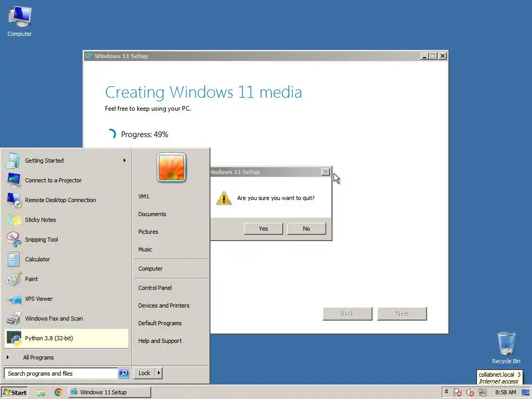Image resolution: width=532 pixels, height=399 pixels.
Task: Click the Windows Fax and Scan icon
Action: pyautogui.click(x=14, y=318)
